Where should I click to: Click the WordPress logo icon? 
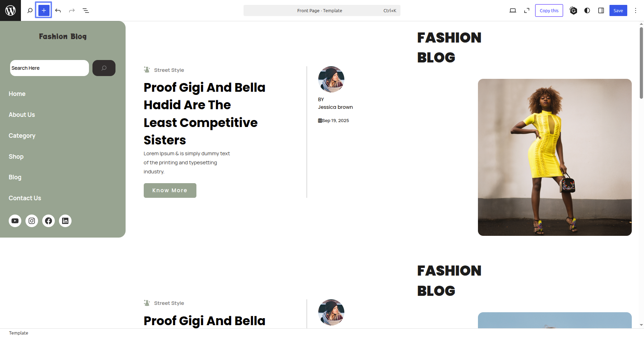[10, 10]
